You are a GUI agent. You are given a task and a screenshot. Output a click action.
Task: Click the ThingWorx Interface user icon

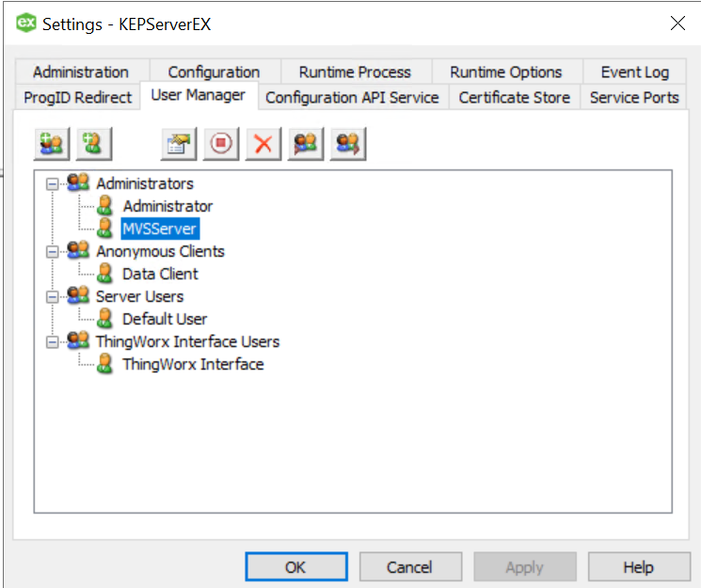[104, 363]
